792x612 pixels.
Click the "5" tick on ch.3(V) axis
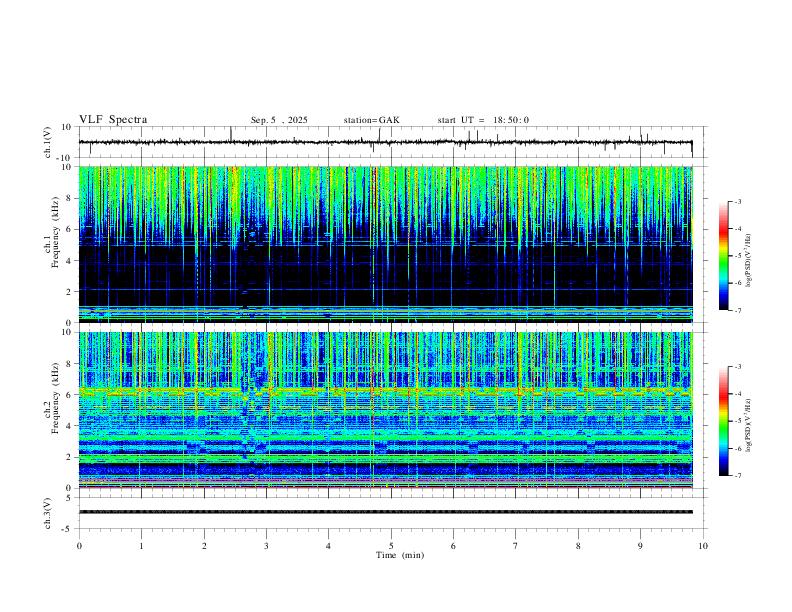(x=70, y=498)
